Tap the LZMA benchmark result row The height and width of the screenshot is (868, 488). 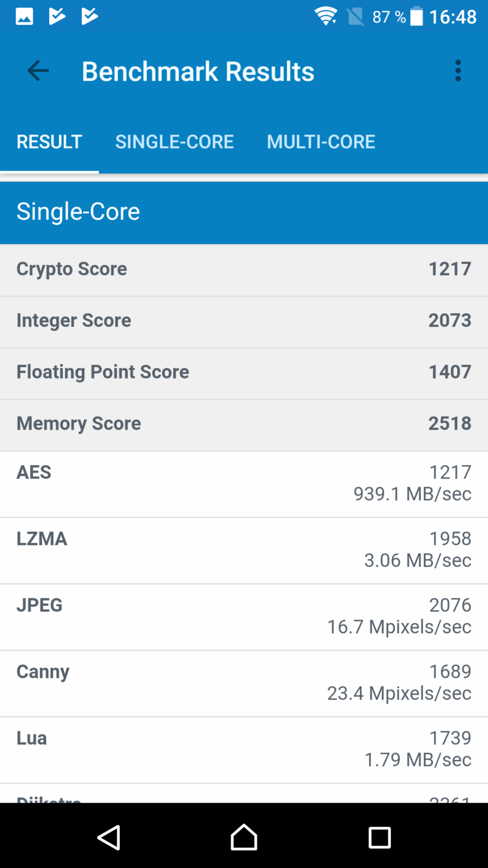pos(244,550)
